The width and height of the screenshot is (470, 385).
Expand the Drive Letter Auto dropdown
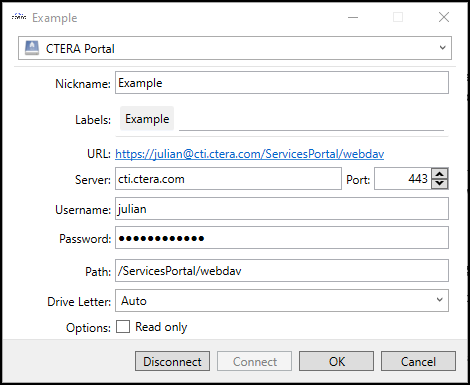[282, 301]
